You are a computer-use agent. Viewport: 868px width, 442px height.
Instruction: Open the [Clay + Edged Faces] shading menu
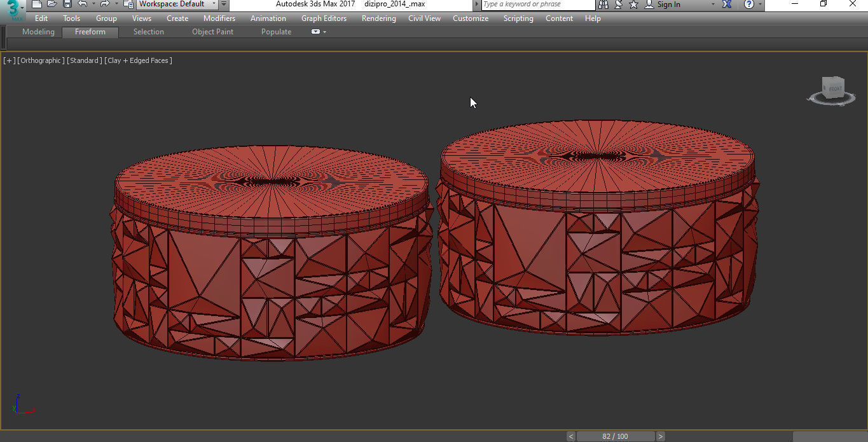[138, 60]
